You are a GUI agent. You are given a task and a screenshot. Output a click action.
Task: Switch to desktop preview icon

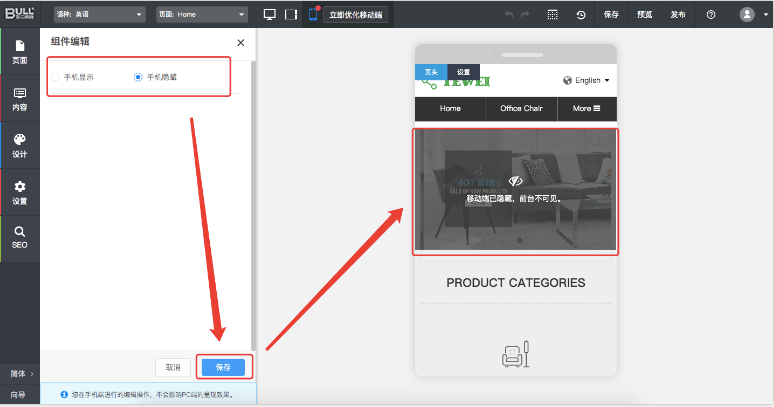pos(269,15)
